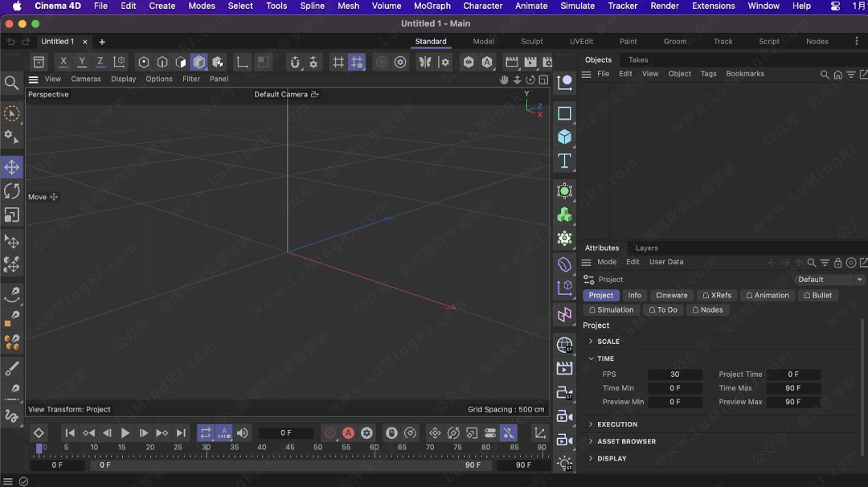
Task: Click the Text spline tool icon
Action: tap(565, 161)
